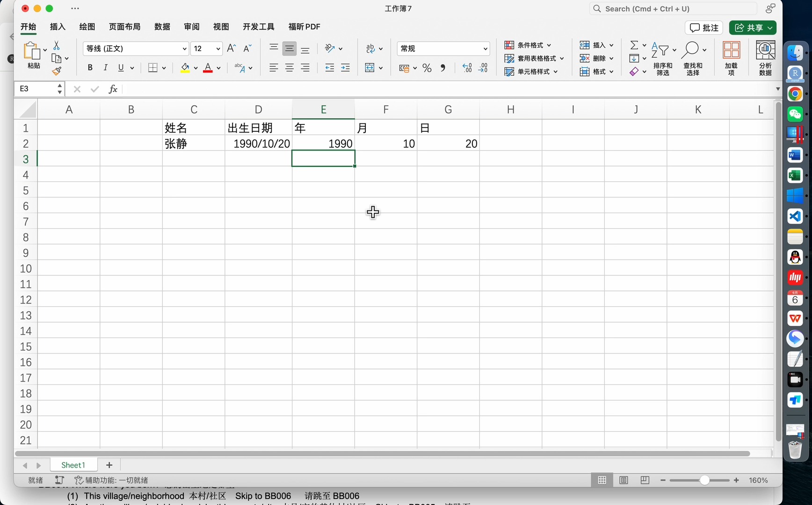Toggle italic formatting
Screen dimensions: 812x505
(x=106, y=68)
